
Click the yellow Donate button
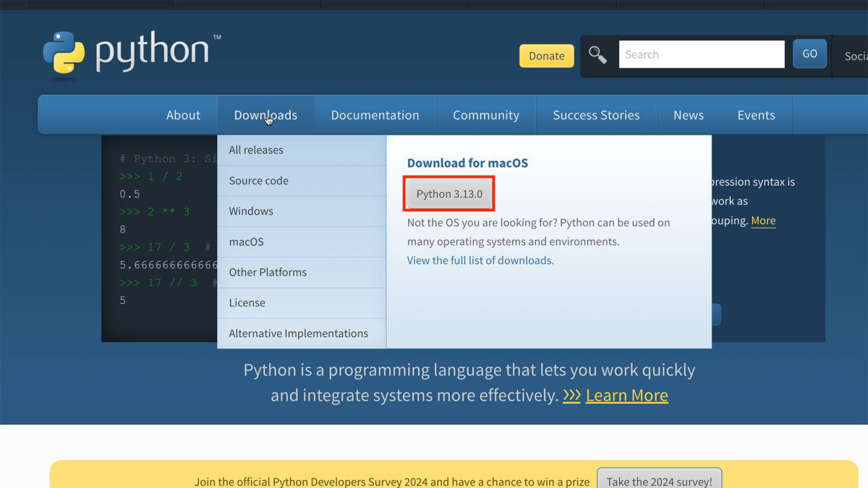546,56
